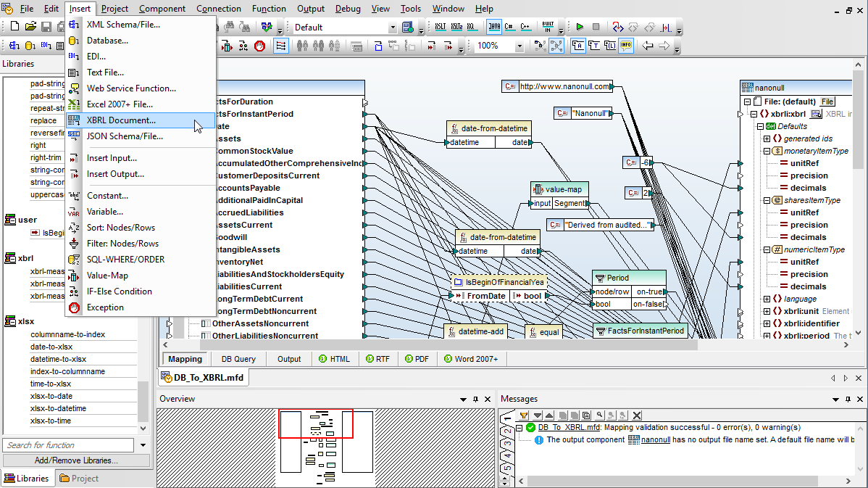
Task: Click the Search for function field
Action: [x=69, y=445]
